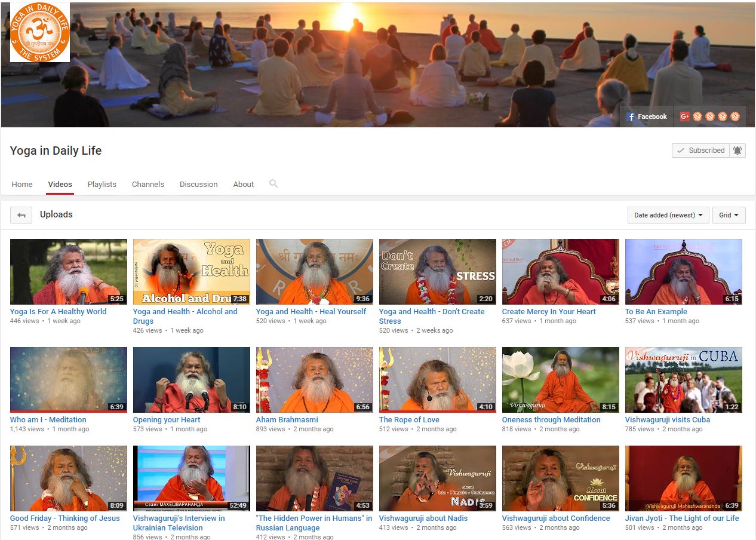Click the last round icon in banner links

pyautogui.click(x=735, y=116)
